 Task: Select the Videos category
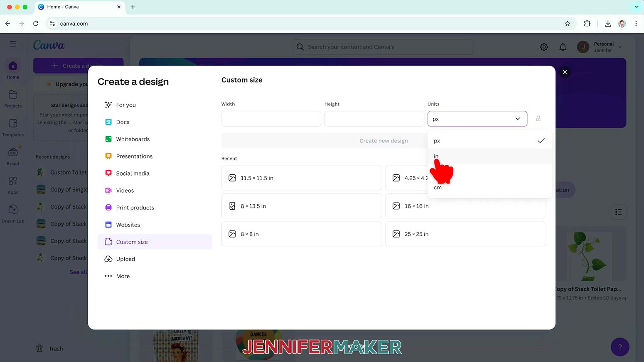click(x=155, y=191)
